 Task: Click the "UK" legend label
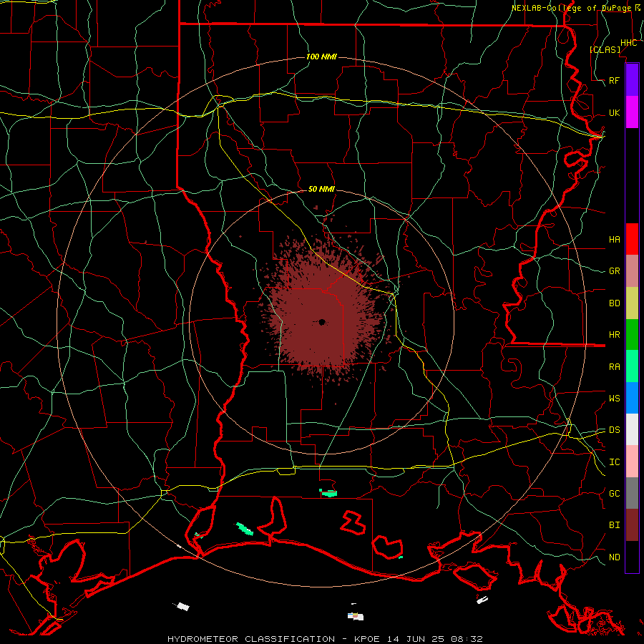614,112
